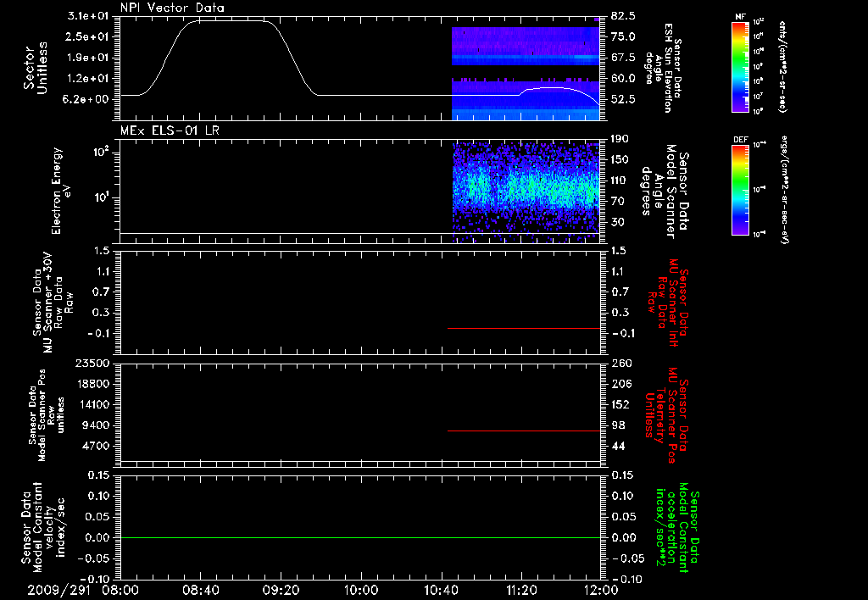
Task: Click the 'Sector Unitless' axis label
Action: click(36, 68)
